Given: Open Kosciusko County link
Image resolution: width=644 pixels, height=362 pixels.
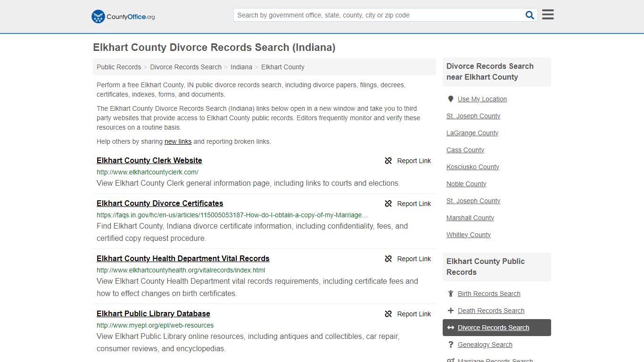Looking at the screenshot, I should (473, 167).
